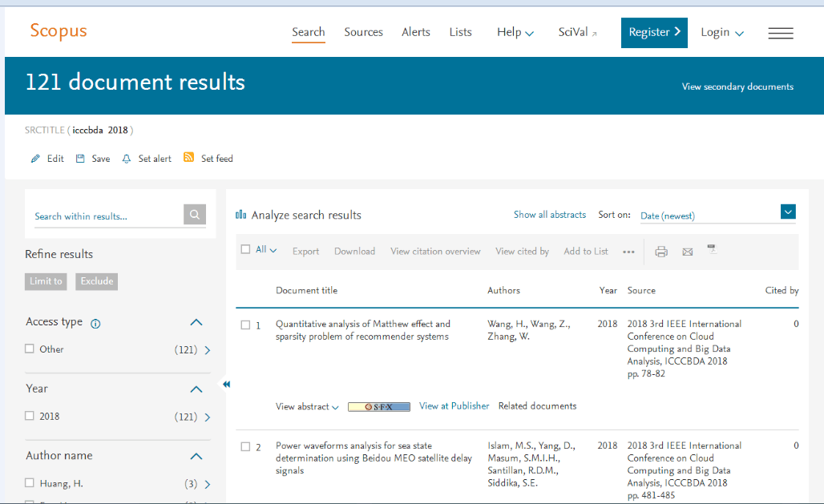The width and height of the screenshot is (824, 504).
Task: Click the Limit to button
Action: tap(46, 282)
